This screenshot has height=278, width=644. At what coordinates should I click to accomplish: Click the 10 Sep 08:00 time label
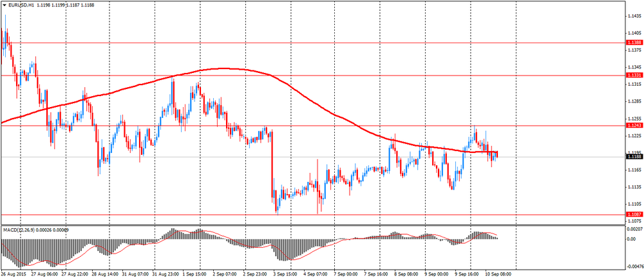coord(497,273)
